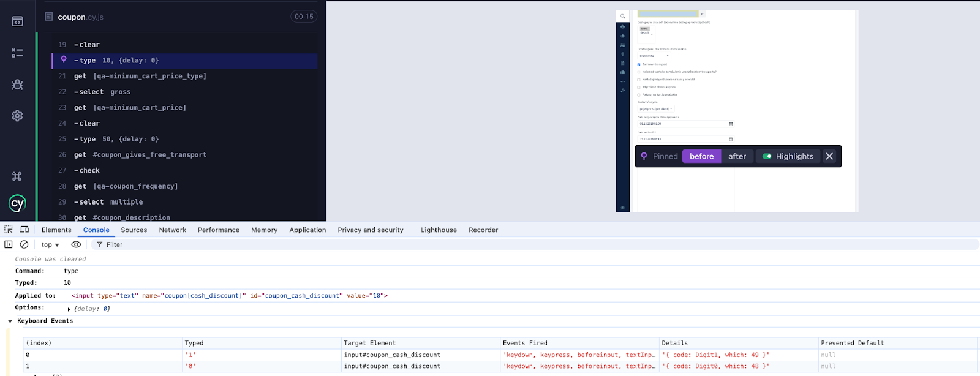Collapse the Keyboard Events group
Viewport: 980px width, 376px height.
[x=10, y=321]
